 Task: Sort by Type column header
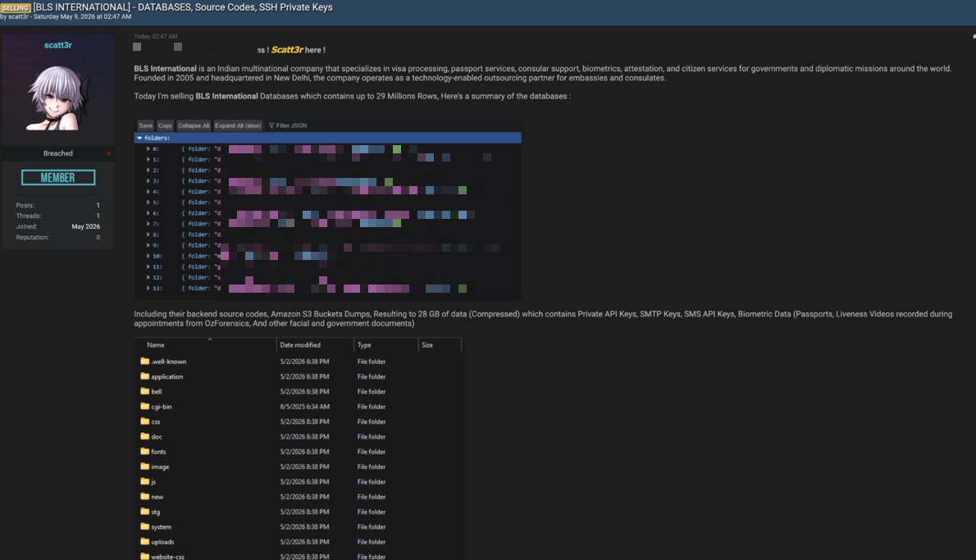(364, 344)
